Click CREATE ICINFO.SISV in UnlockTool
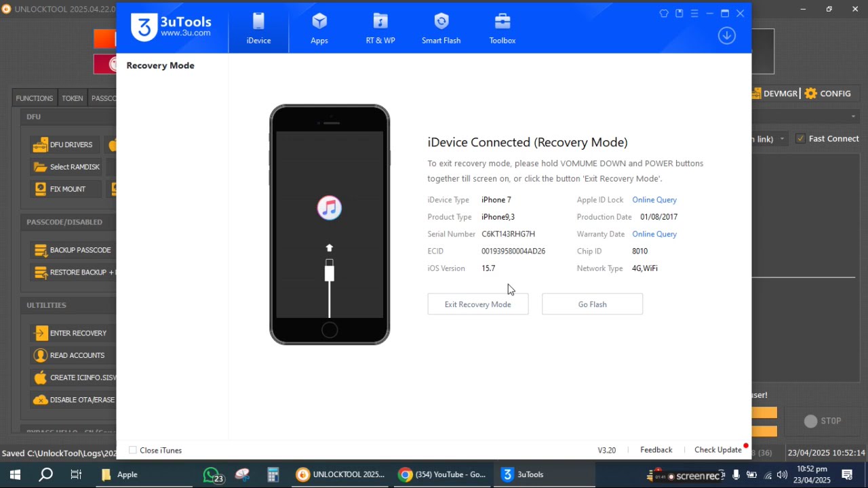868x488 pixels. [75, 378]
